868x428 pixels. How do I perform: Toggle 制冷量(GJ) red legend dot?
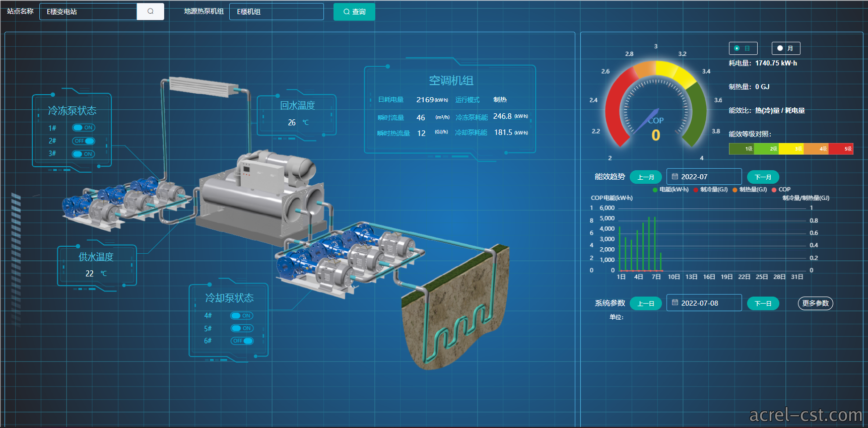[x=696, y=190]
